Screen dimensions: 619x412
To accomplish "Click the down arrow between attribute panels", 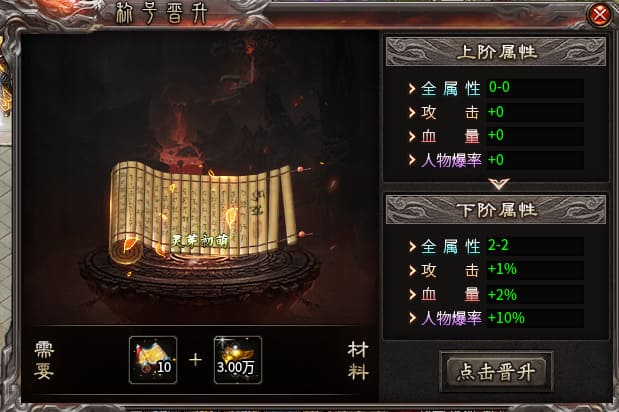I will 498,184.
